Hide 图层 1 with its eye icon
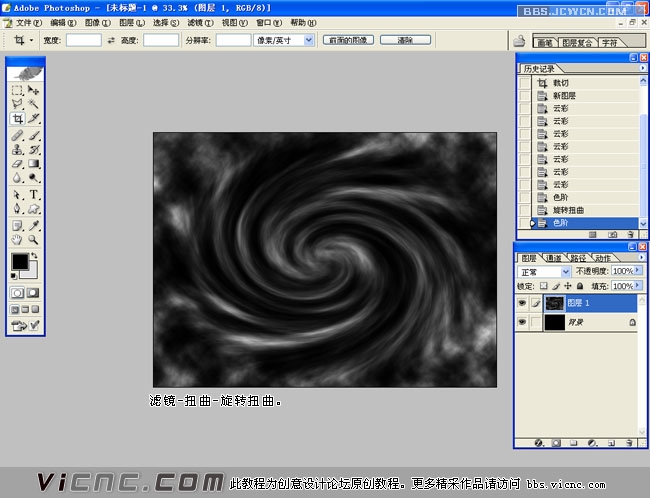The image size is (650, 498). click(x=522, y=303)
